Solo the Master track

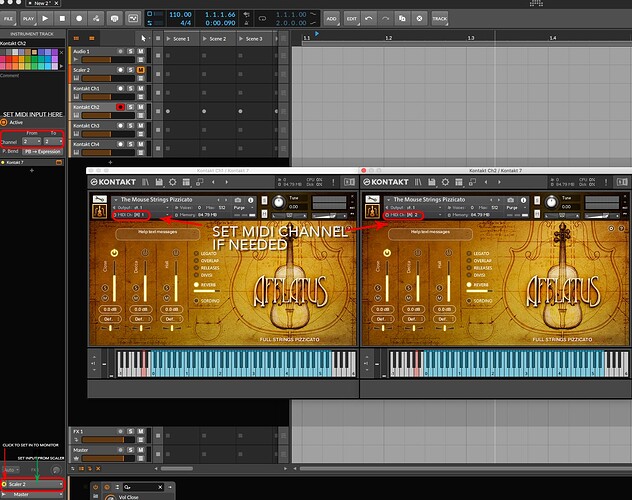tap(131, 450)
